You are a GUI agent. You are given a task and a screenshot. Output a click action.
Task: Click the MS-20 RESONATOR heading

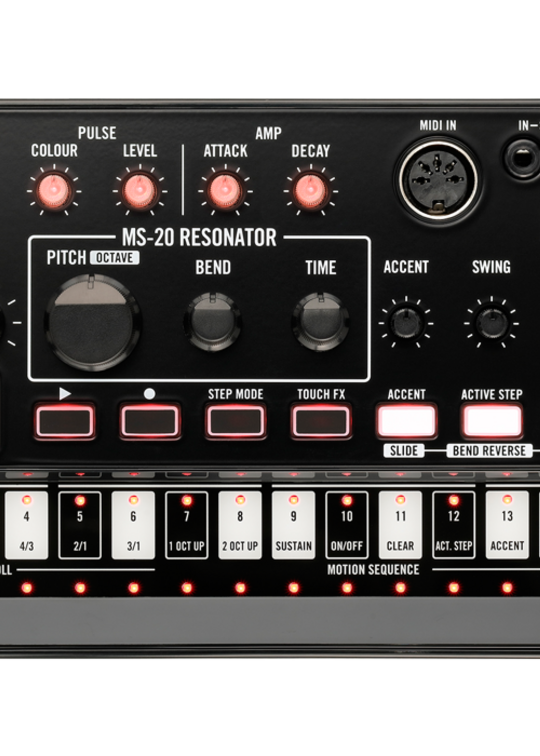click(199, 237)
